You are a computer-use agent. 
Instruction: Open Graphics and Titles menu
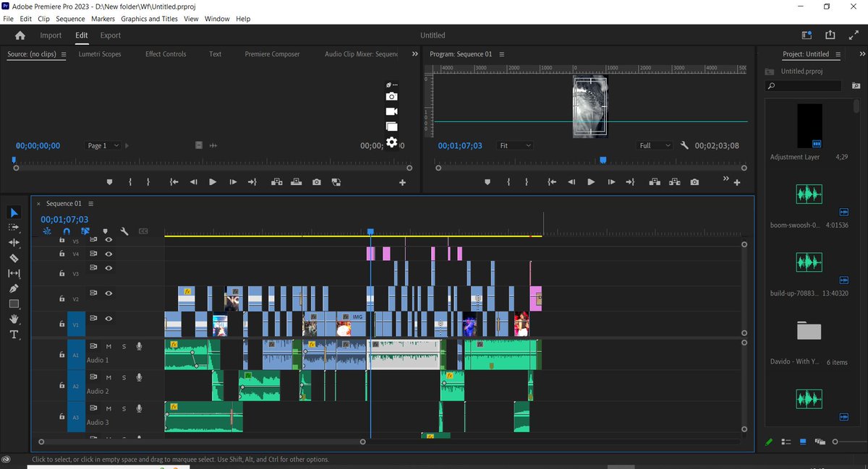[150, 19]
